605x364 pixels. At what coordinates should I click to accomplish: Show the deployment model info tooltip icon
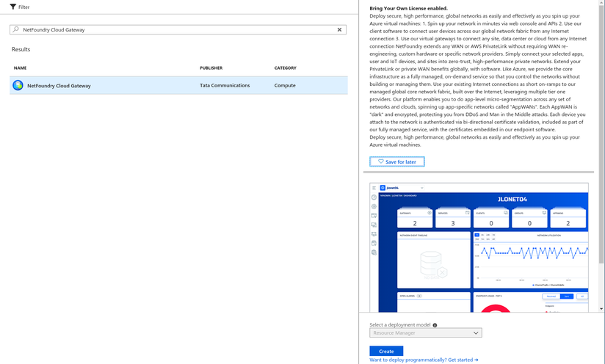(435, 325)
